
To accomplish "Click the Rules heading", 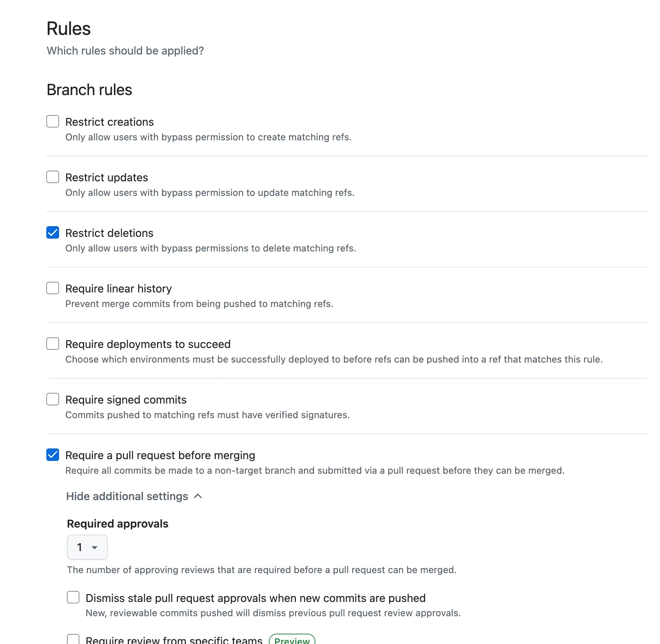I will coord(69,28).
